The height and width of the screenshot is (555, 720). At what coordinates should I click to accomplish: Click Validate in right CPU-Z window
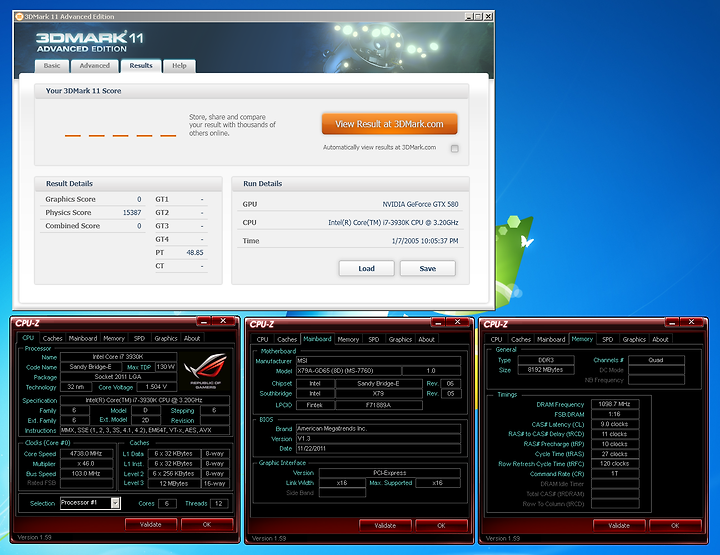tap(619, 526)
